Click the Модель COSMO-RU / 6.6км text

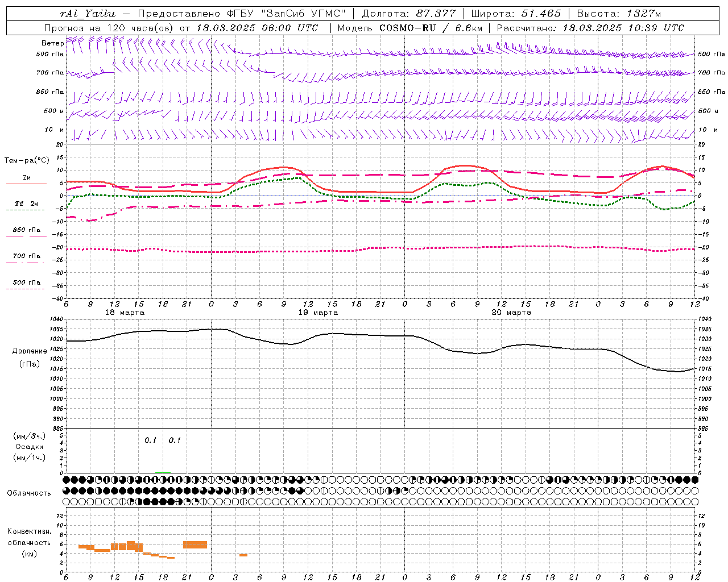pyautogui.click(x=410, y=28)
